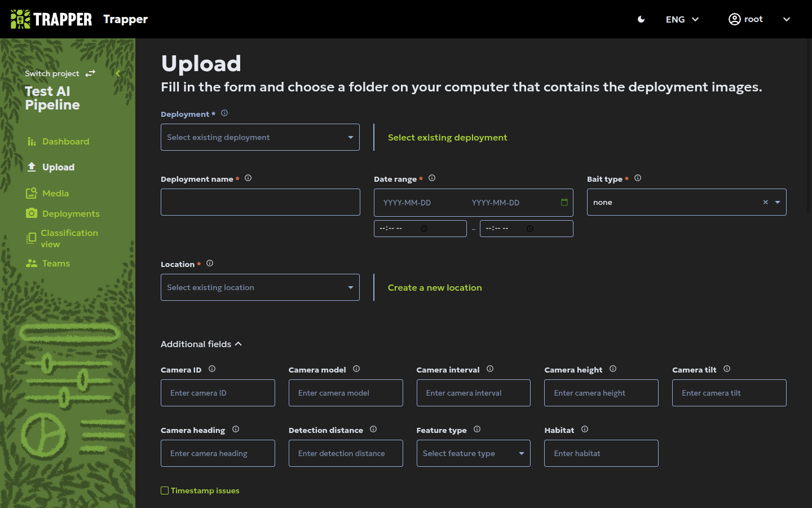
Task: Click the Enter camera ID field
Action: coord(218,393)
